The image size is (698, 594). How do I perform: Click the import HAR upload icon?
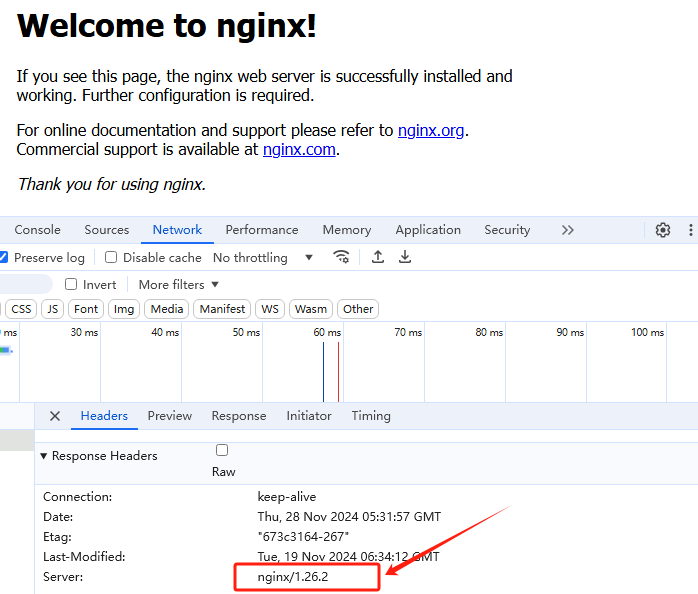coord(378,257)
